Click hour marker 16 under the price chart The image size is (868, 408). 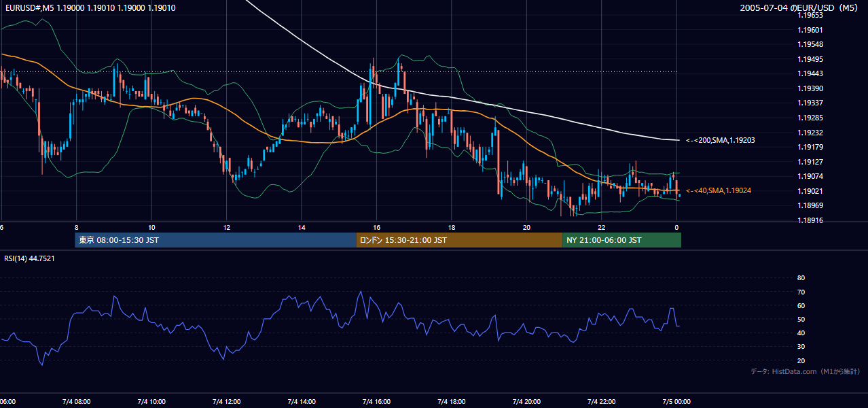click(376, 227)
